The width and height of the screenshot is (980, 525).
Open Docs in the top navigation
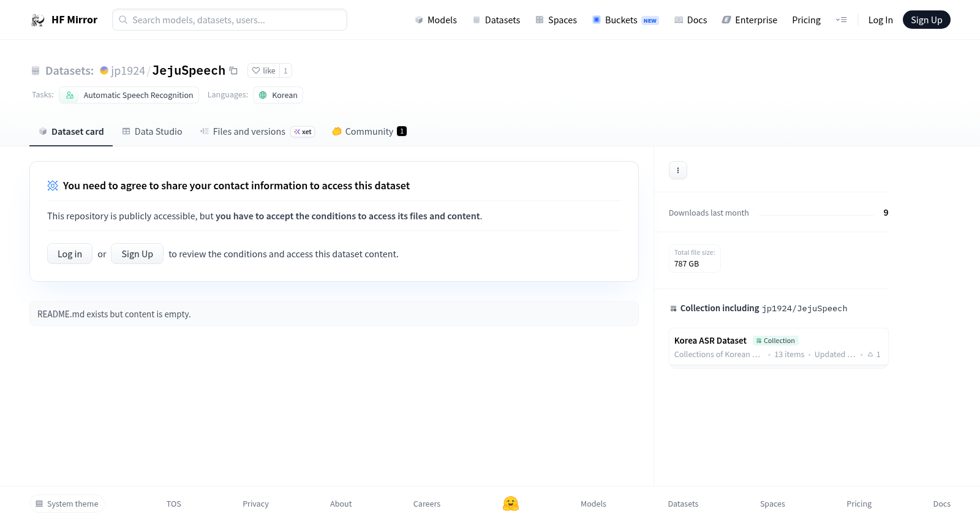coord(690,20)
